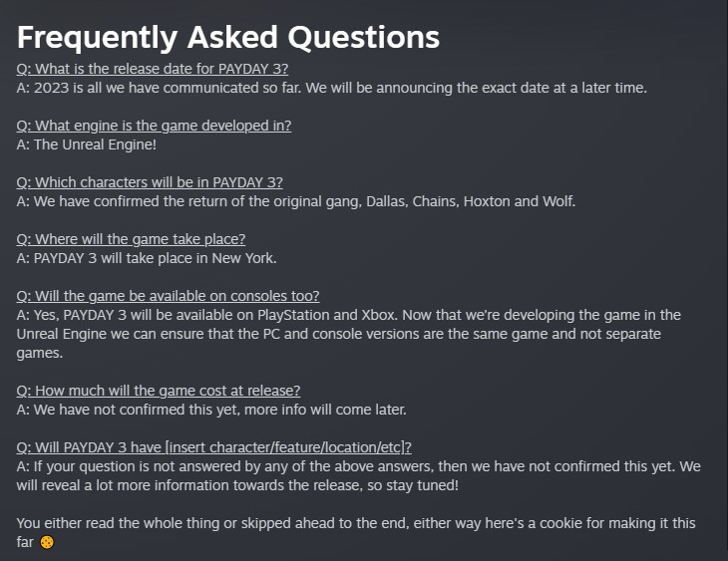
Task: Open the consoles availability question
Action: click(x=168, y=296)
